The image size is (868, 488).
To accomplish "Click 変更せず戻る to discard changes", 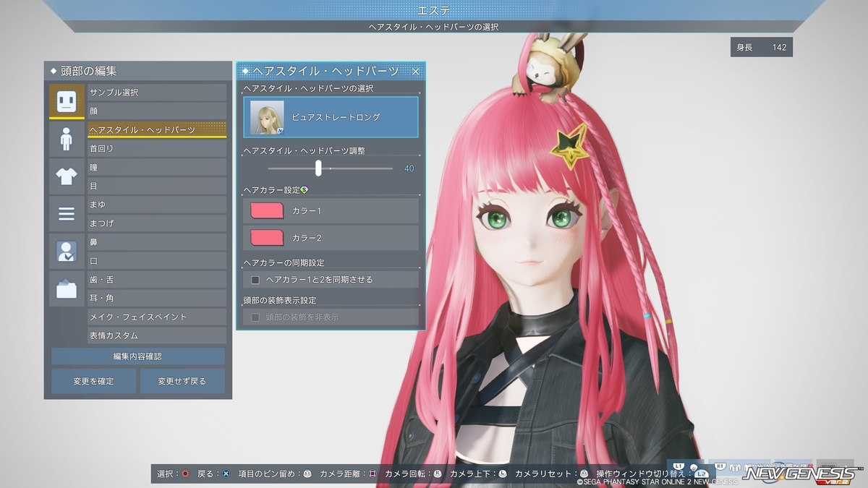I will tap(182, 381).
